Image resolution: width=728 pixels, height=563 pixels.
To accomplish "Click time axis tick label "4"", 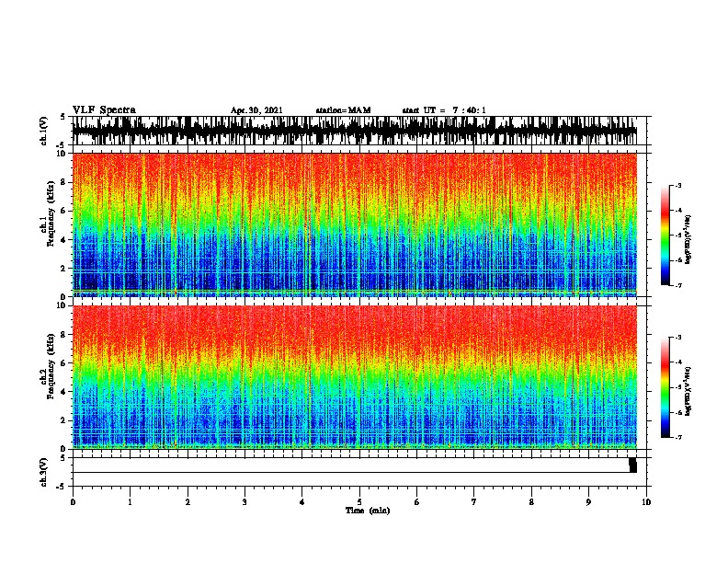I will (x=302, y=502).
